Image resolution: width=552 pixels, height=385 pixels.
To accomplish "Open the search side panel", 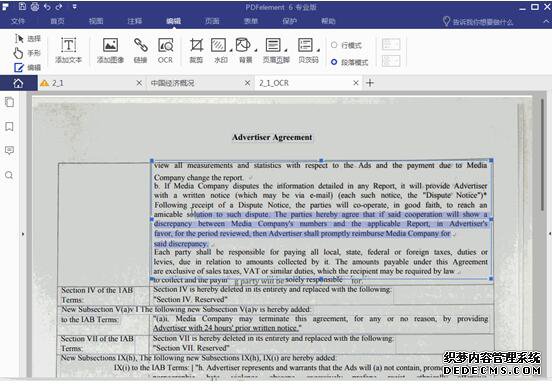I will (x=9, y=175).
